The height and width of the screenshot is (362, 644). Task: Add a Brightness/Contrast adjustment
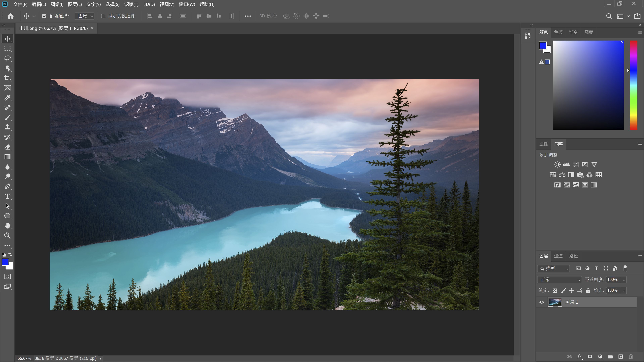click(557, 164)
